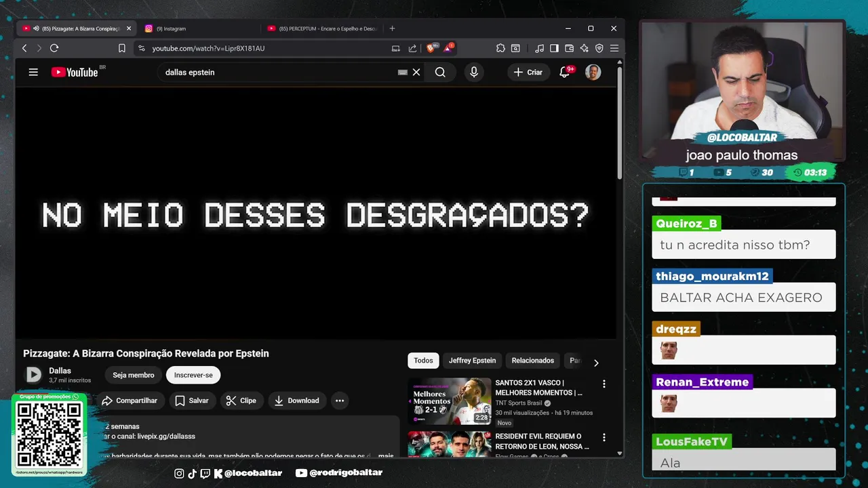The height and width of the screenshot is (488, 868).
Task: Click the livepix.gg/dallasss link text
Action: 166,436
